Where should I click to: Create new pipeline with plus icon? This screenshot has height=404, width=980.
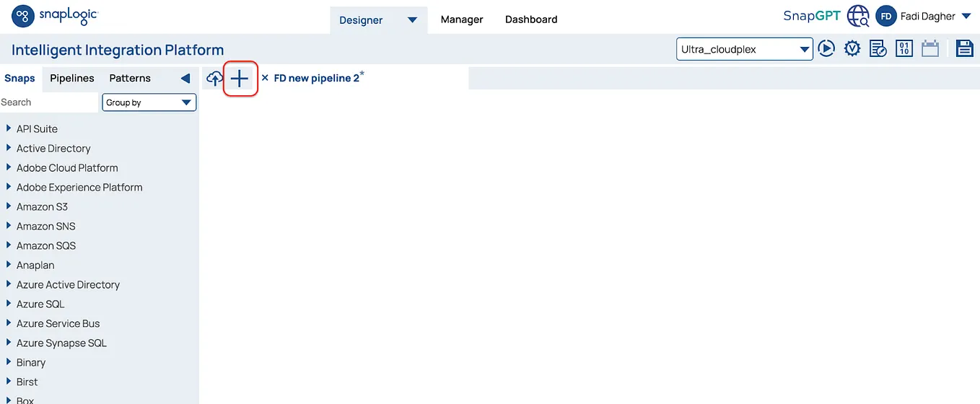click(x=240, y=79)
